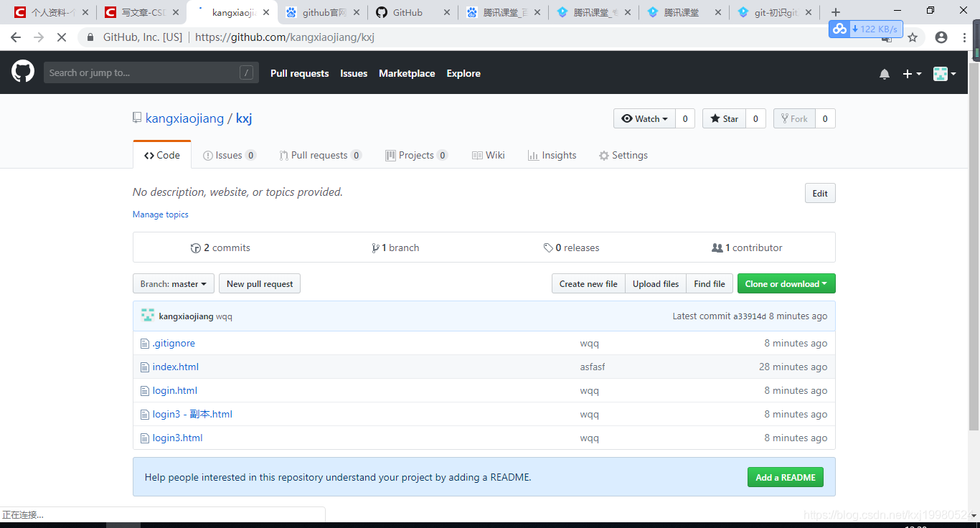The image size is (980, 528).
Task: Open Branch: master dropdown
Action: (173, 284)
